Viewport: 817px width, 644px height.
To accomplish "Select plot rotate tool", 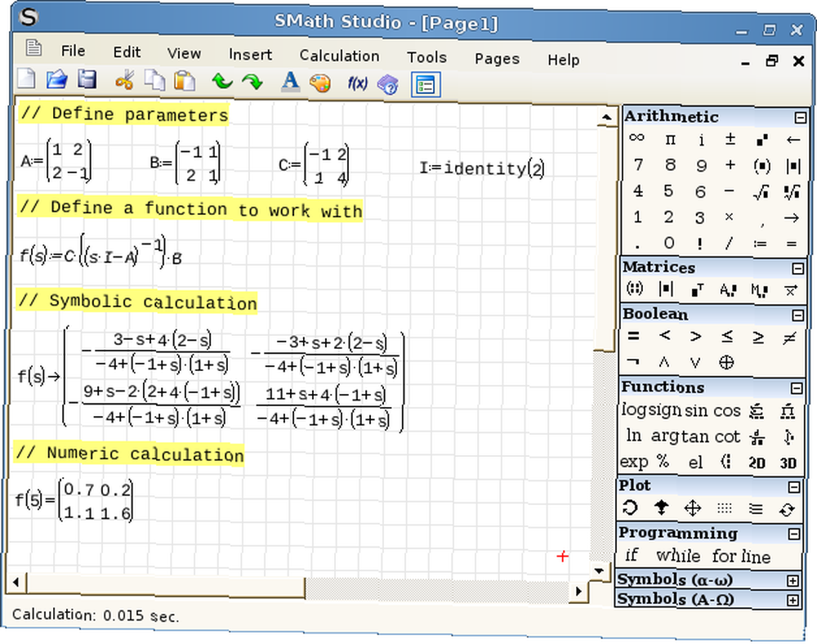I will coord(630,508).
